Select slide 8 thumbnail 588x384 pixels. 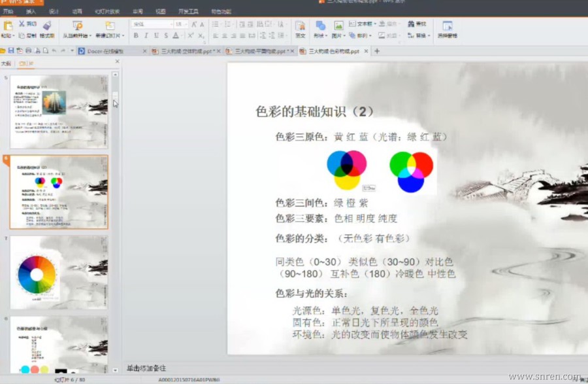coord(59,345)
